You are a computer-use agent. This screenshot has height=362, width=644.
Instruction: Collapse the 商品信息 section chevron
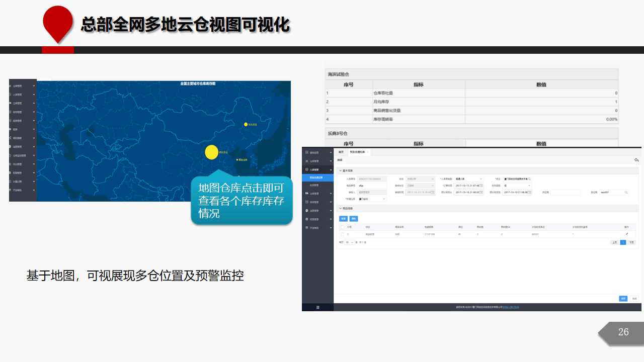[x=340, y=208]
